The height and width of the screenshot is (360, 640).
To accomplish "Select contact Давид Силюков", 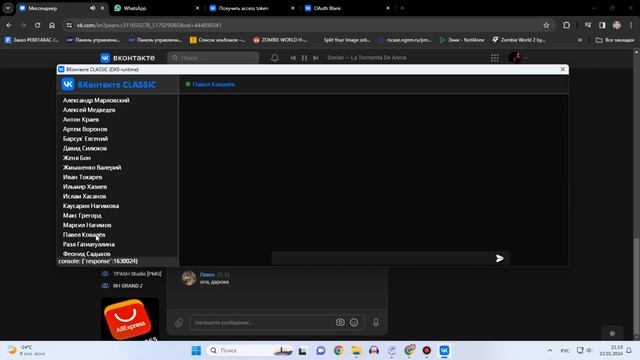I will 85,148.
